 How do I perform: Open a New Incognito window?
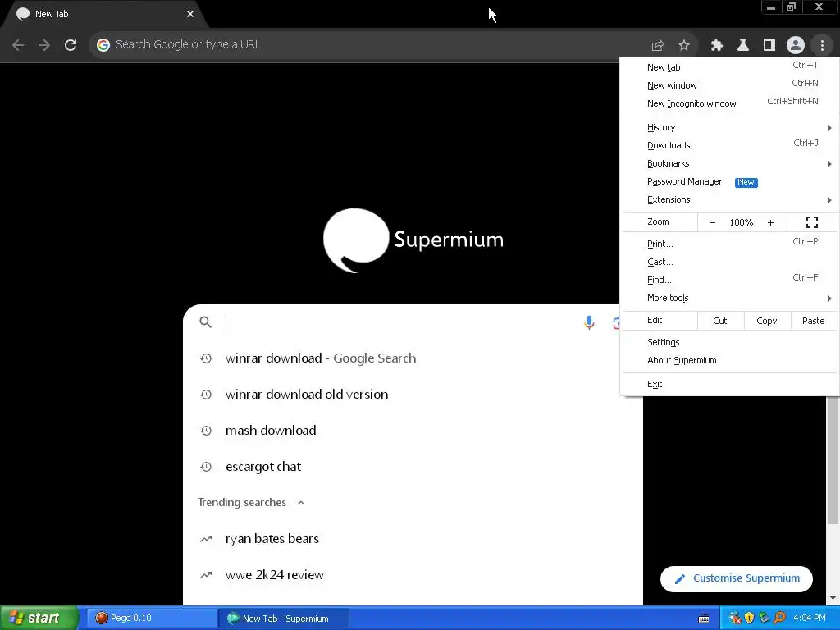pos(729,103)
